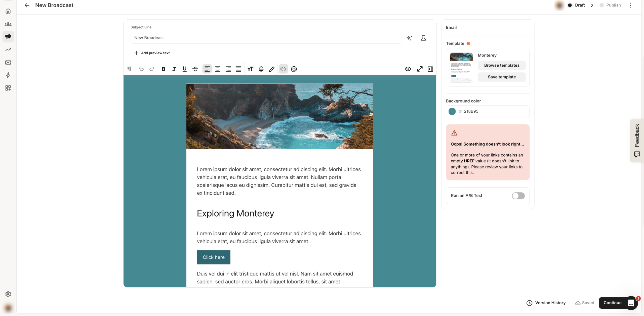Click the 'Exploring Monterey' heading
This screenshot has height=316, width=644.
coord(235,213)
